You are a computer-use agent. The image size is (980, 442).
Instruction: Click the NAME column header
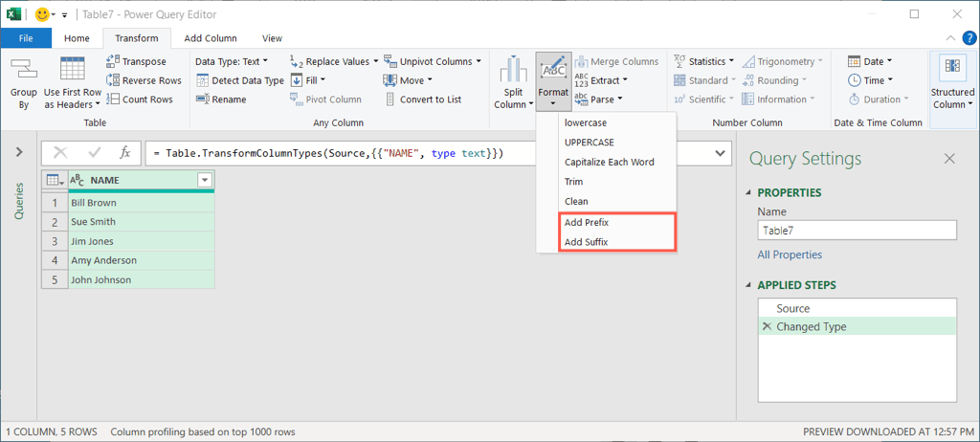click(x=142, y=180)
